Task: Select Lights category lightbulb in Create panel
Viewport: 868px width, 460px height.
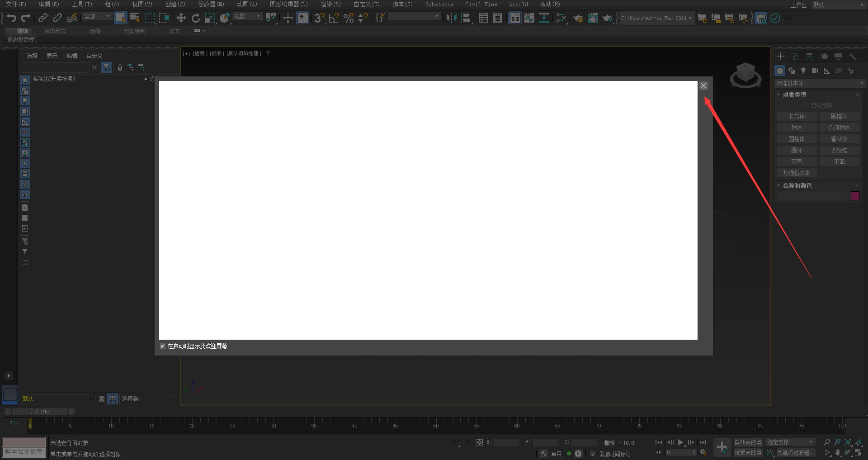Action: click(803, 71)
